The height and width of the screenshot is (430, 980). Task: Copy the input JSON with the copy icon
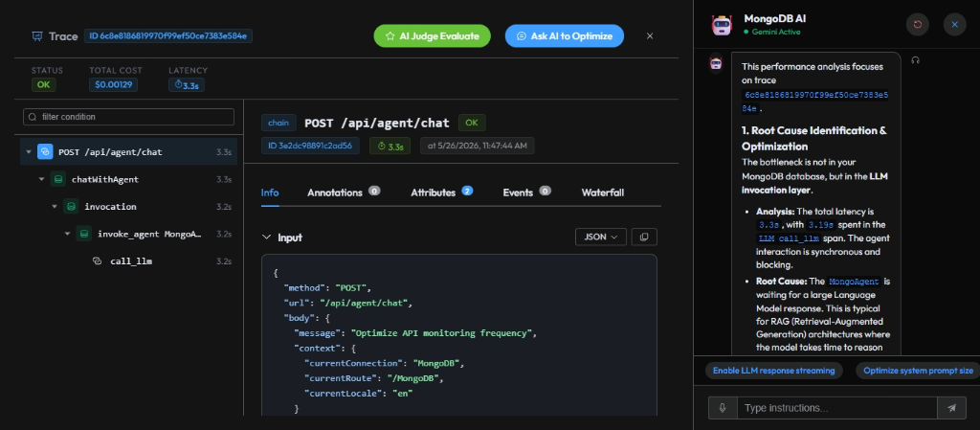pos(644,237)
